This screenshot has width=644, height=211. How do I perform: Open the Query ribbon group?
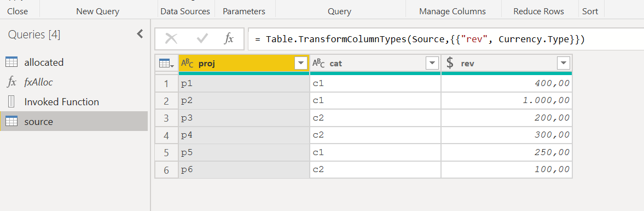[339, 12]
